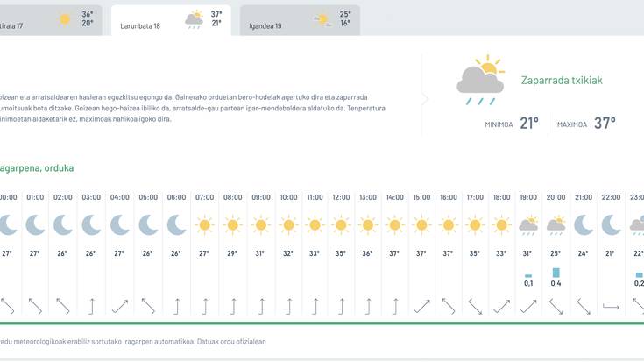Image resolution: width=644 pixels, height=362 pixels.
Task: Click the rain cloud icon at 19:00
Action: click(528, 225)
